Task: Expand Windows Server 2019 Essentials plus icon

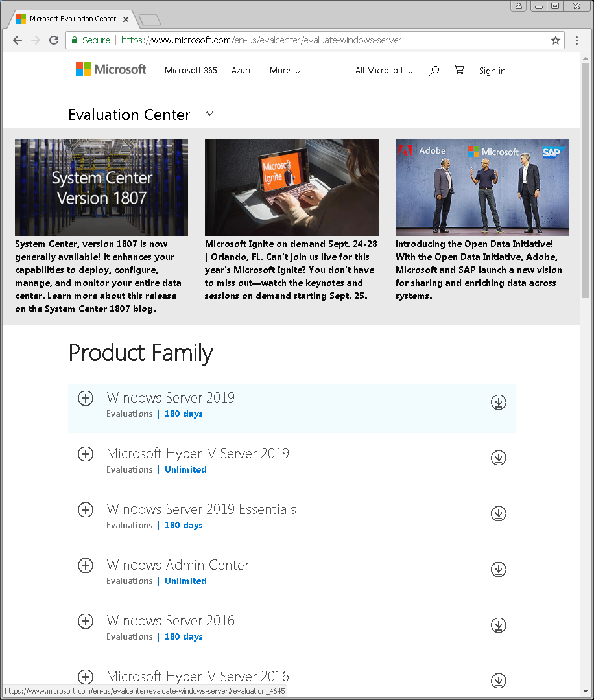Action: (86, 510)
